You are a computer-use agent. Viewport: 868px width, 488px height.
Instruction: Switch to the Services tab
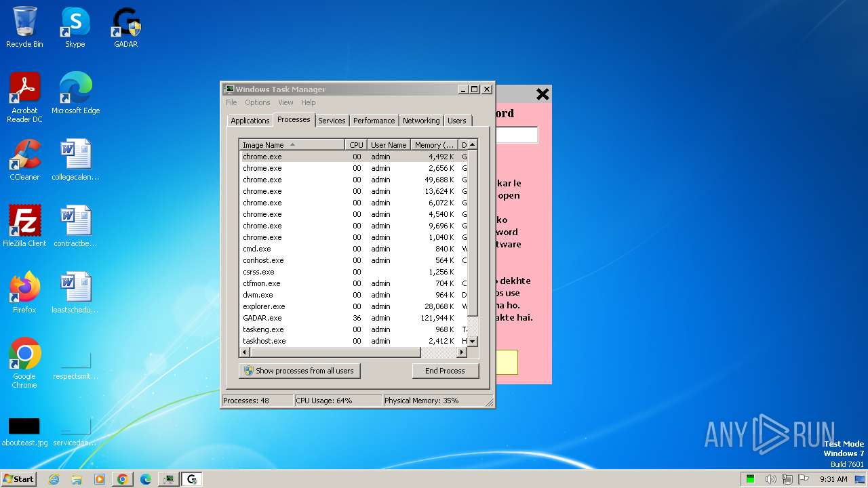click(x=332, y=121)
